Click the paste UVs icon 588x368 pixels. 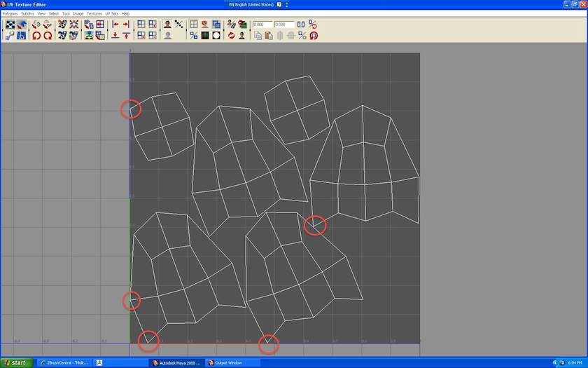(x=268, y=35)
